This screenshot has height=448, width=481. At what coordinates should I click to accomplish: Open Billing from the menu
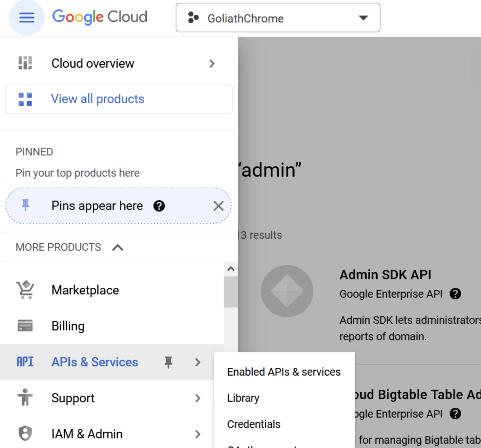[x=112, y=326]
